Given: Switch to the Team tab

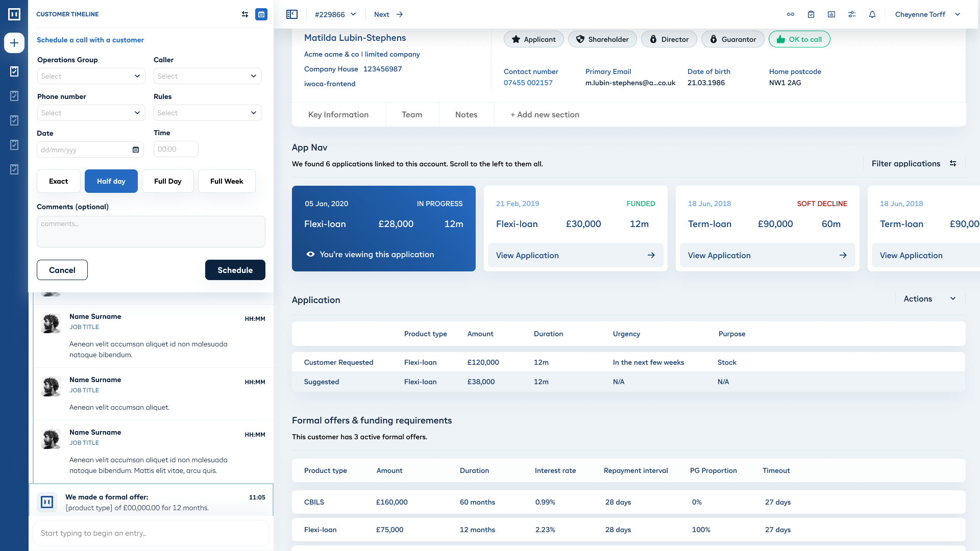Looking at the screenshot, I should [412, 115].
